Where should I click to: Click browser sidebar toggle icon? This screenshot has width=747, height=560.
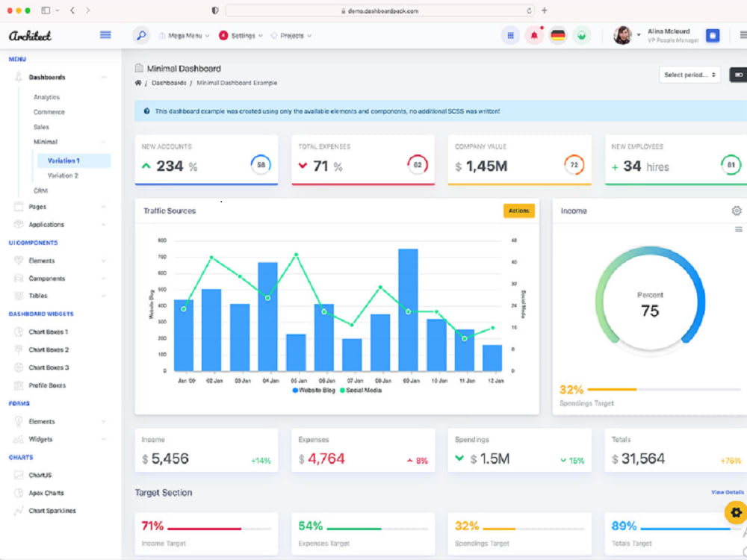pos(46,10)
